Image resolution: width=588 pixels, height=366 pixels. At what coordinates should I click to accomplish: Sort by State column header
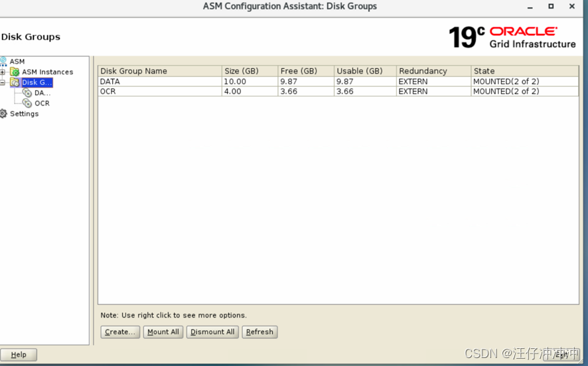coord(525,71)
